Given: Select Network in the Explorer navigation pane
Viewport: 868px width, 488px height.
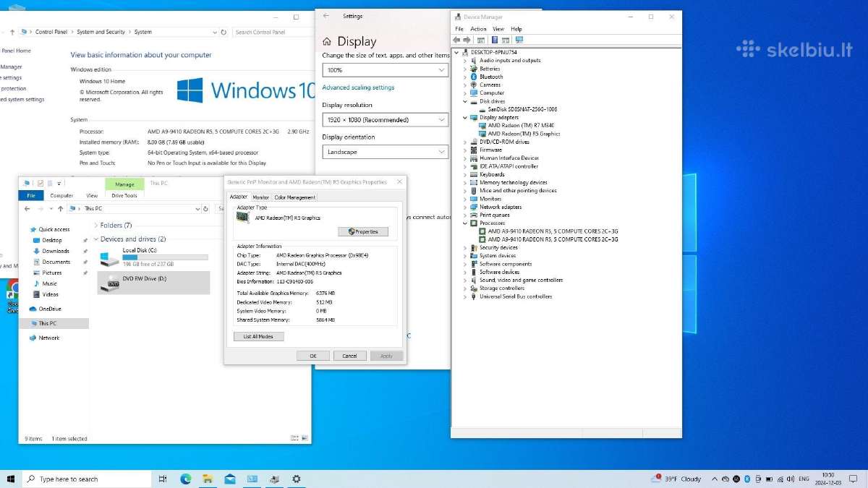Looking at the screenshot, I should tap(49, 338).
